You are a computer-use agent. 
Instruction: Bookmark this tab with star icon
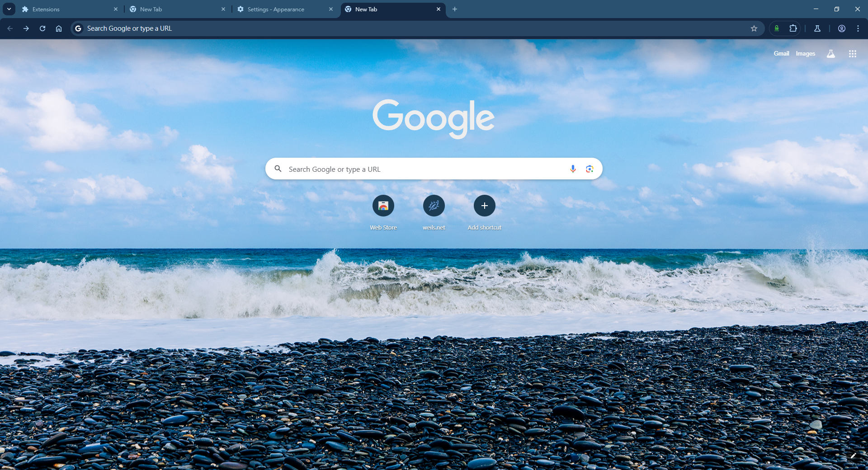coord(754,28)
